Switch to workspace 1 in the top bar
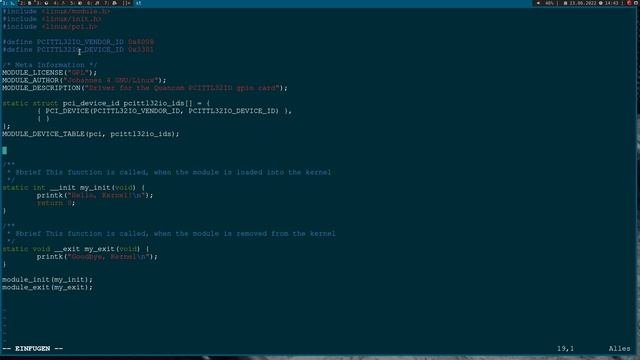This screenshot has height=360, width=640. point(9,3)
